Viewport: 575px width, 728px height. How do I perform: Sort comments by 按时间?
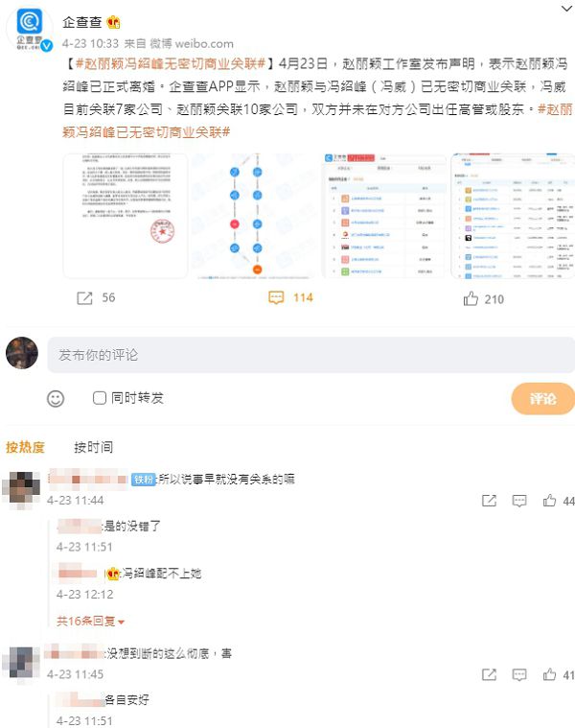pos(93,447)
